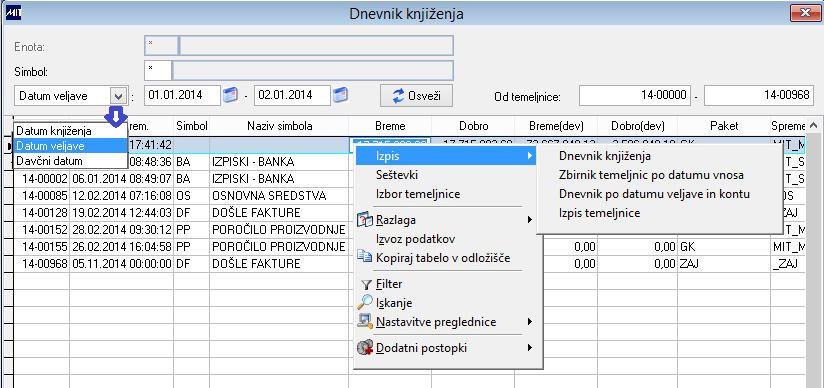Open Dodatni postopki menu entry

[446, 348]
